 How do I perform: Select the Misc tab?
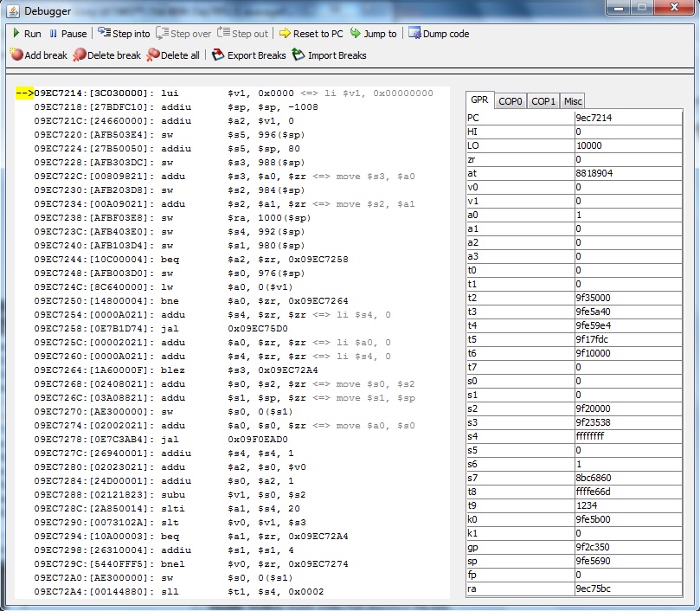pyautogui.click(x=574, y=101)
